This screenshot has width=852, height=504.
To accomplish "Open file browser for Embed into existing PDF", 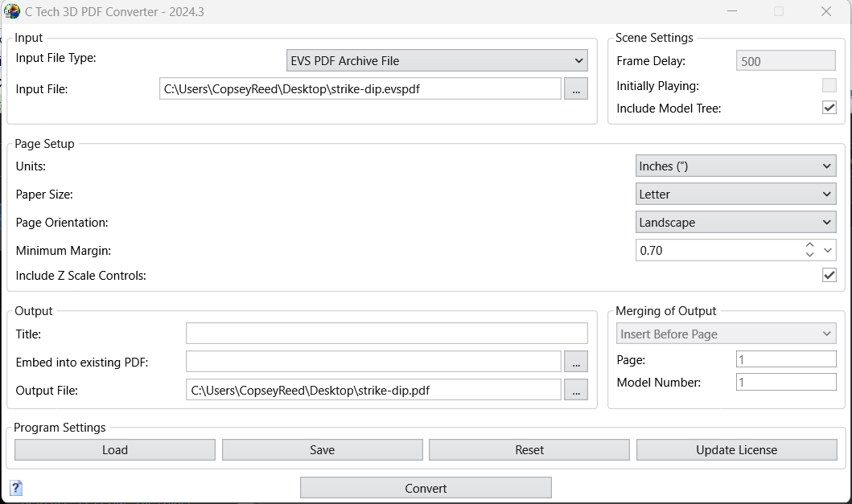I will pyautogui.click(x=575, y=361).
